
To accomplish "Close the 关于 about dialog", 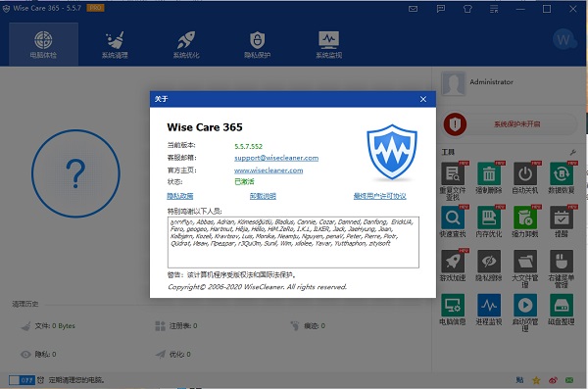I will (x=423, y=99).
